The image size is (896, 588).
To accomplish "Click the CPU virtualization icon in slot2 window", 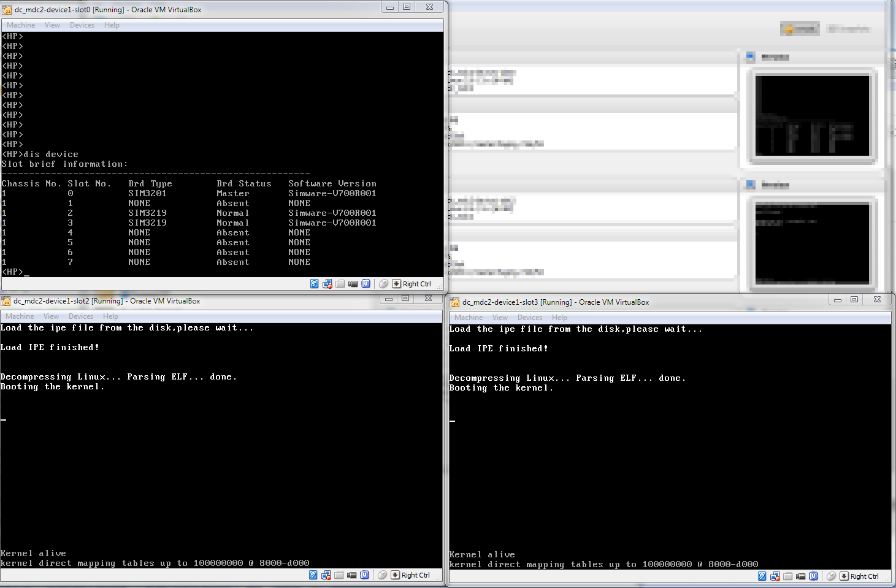I will [365, 575].
